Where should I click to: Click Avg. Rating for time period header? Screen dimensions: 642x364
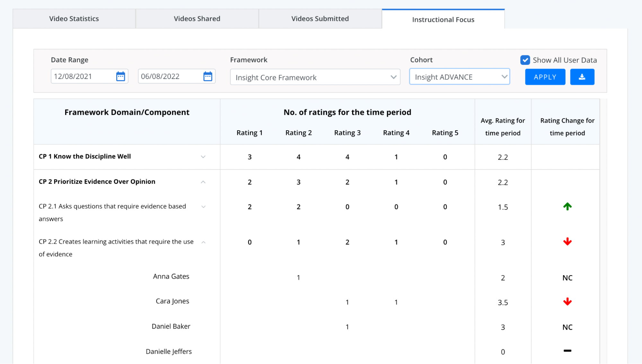pyautogui.click(x=503, y=127)
